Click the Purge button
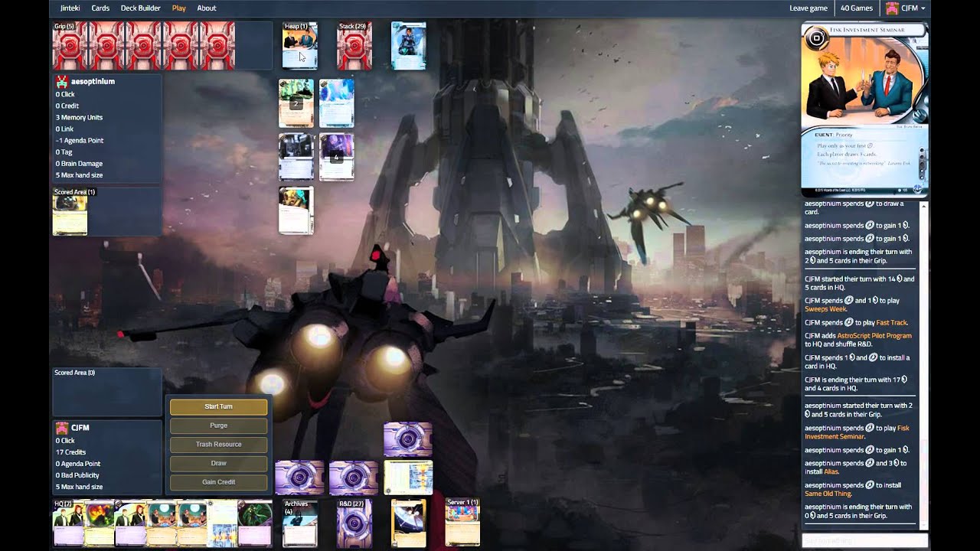The image size is (980, 551). point(218,425)
